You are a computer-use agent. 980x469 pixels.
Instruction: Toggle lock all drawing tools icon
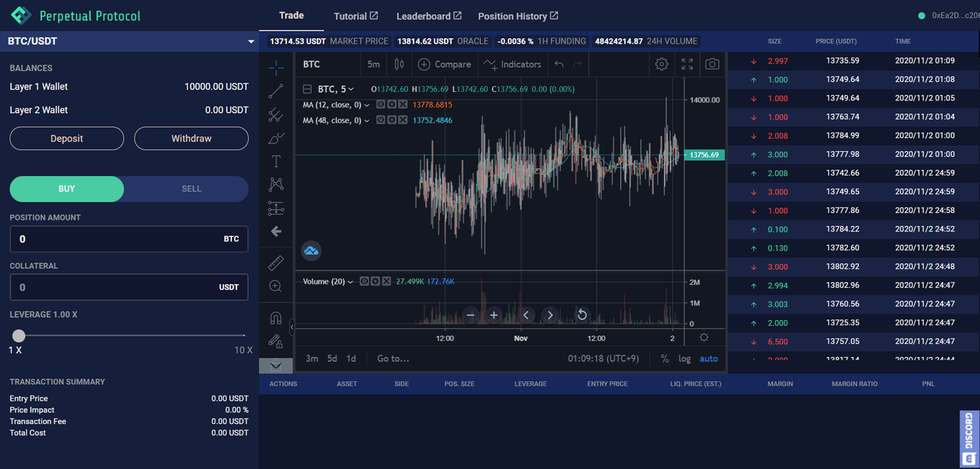pyautogui.click(x=276, y=341)
